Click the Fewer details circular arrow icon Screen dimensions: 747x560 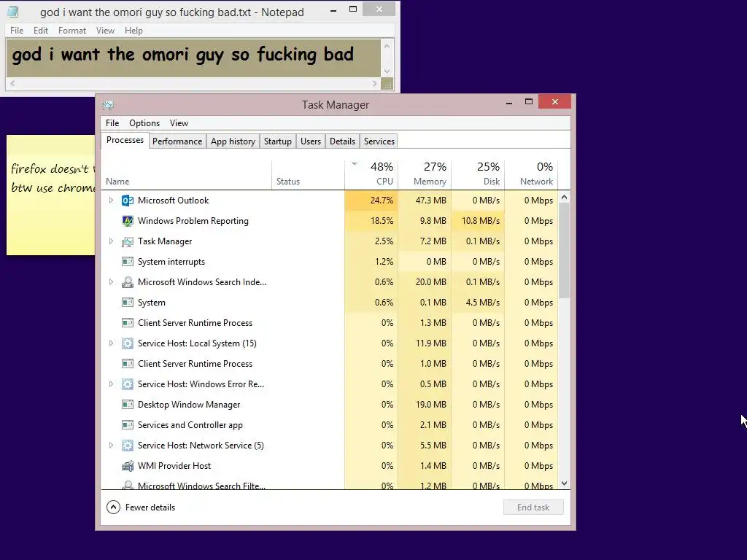[113, 507]
